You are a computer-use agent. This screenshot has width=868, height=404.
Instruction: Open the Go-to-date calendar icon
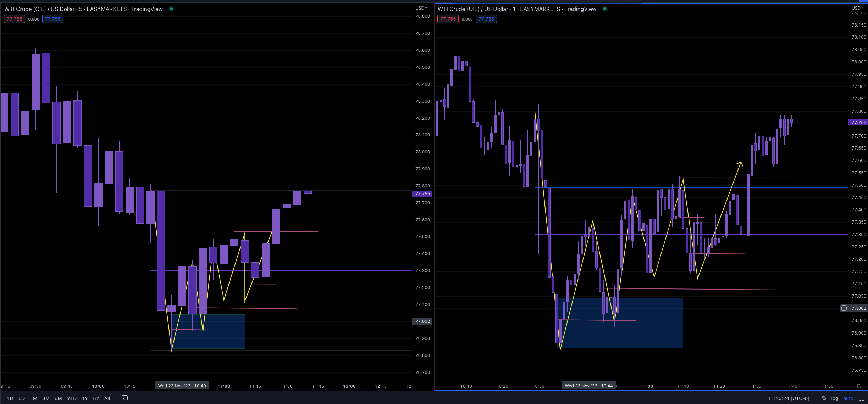[125, 398]
